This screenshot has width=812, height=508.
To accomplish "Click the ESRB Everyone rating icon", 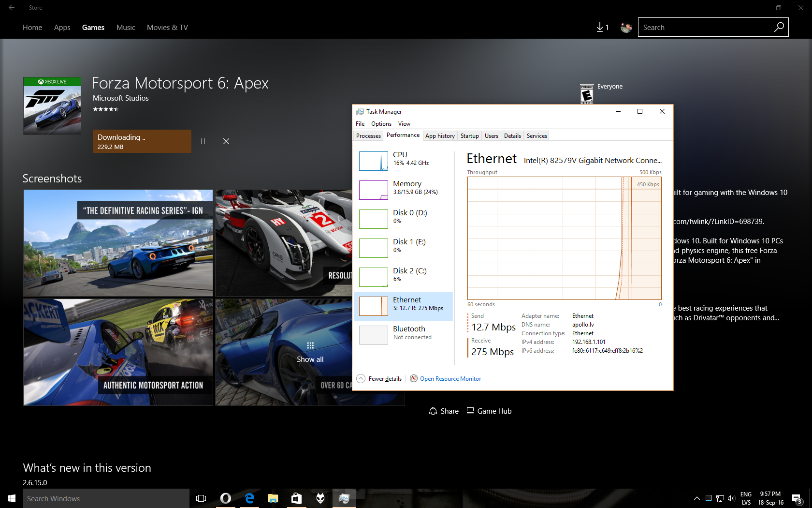I will coord(587,94).
